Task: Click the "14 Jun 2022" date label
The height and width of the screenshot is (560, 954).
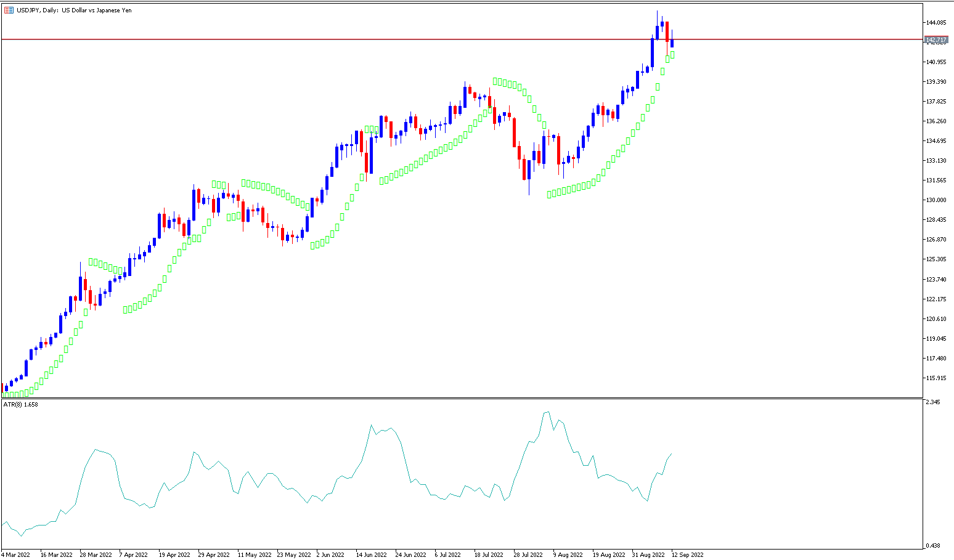Action: coord(372,555)
